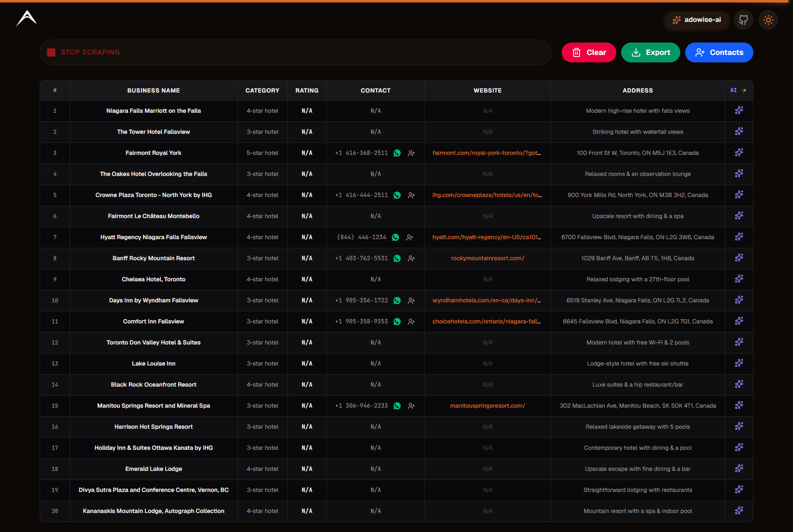793x532 pixels.
Task: Visit the hyatt.com hyatt-regency website link
Action: click(487, 237)
